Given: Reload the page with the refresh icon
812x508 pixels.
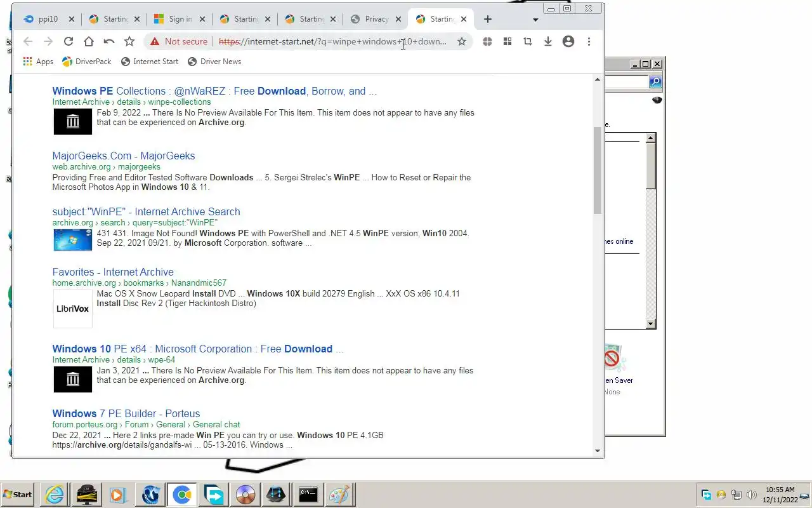Looking at the screenshot, I should 69,41.
